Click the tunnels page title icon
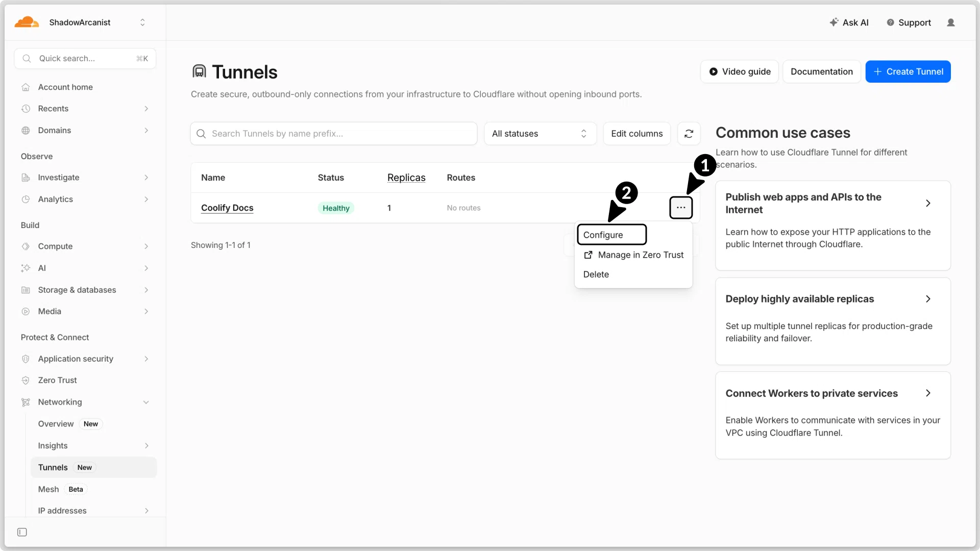This screenshot has height=551, width=980. coord(199,71)
